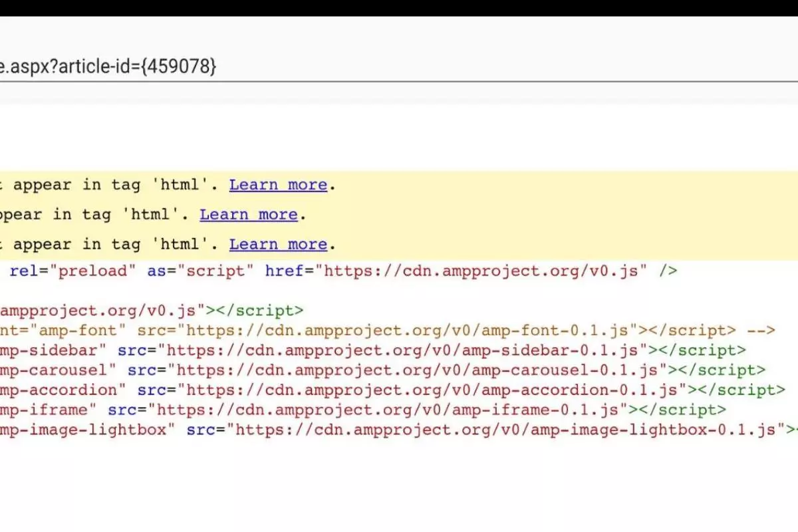Click the commented amp-font-0.1.js script line
Image resolution: width=798 pixels, height=532 pixels.
click(x=388, y=331)
